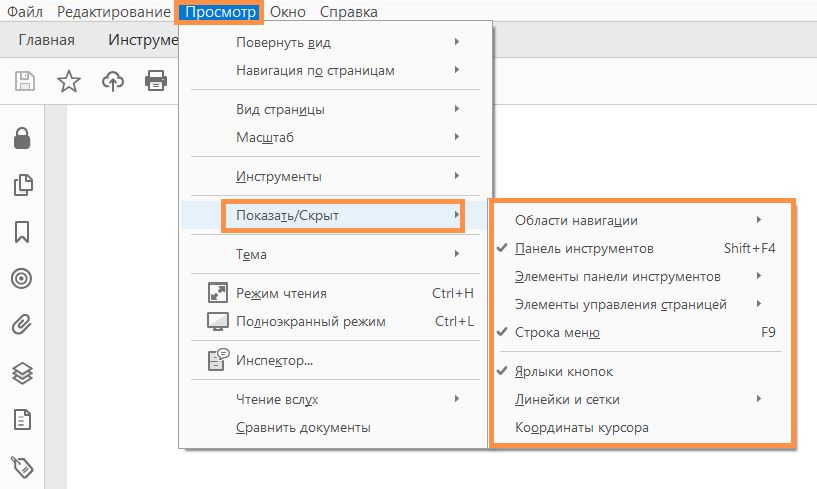The width and height of the screenshot is (817, 489).
Task: Select Режим чтения label text
Action: coord(281,294)
